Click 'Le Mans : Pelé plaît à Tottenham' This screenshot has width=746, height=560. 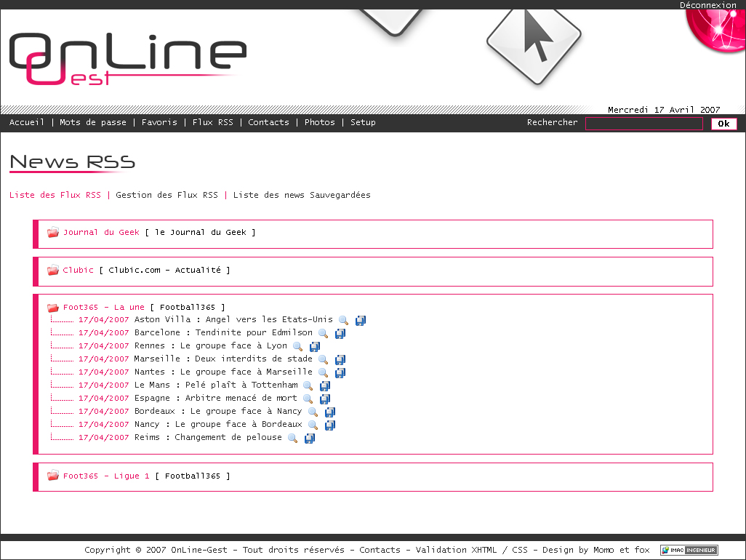(216, 385)
